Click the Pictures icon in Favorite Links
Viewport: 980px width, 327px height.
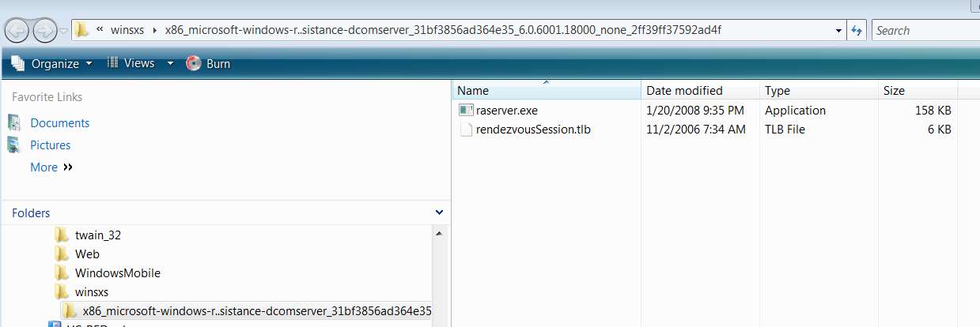point(13,145)
